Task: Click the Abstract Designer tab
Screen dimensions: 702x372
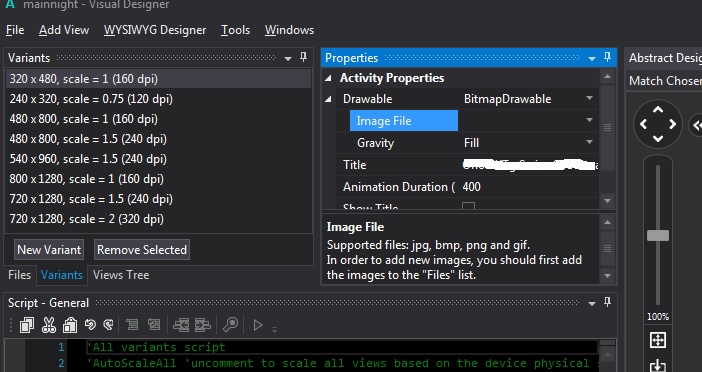Action: [x=664, y=58]
